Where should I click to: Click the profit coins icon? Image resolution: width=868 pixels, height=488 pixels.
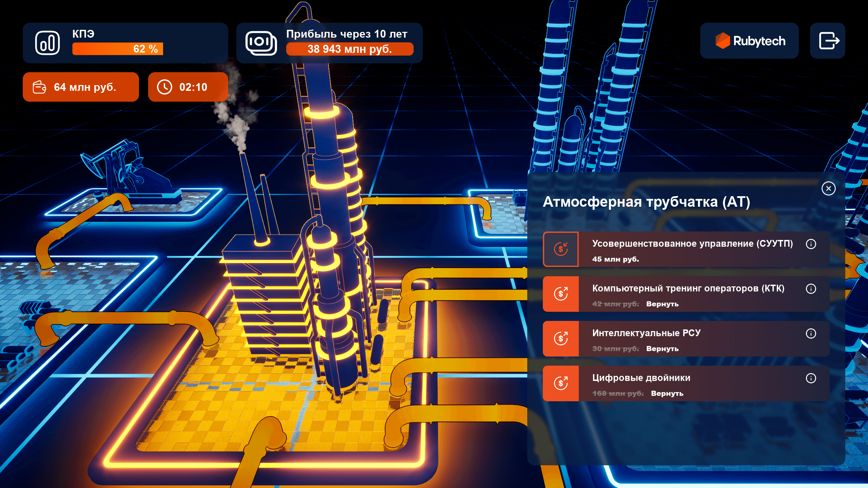click(x=261, y=43)
